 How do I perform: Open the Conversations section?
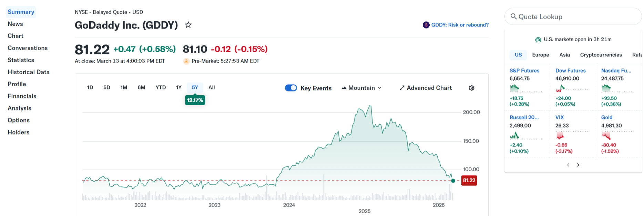click(x=28, y=48)
